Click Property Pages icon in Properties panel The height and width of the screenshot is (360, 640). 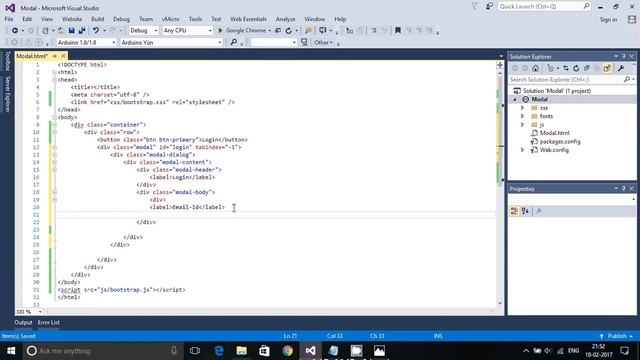point(539,211)
